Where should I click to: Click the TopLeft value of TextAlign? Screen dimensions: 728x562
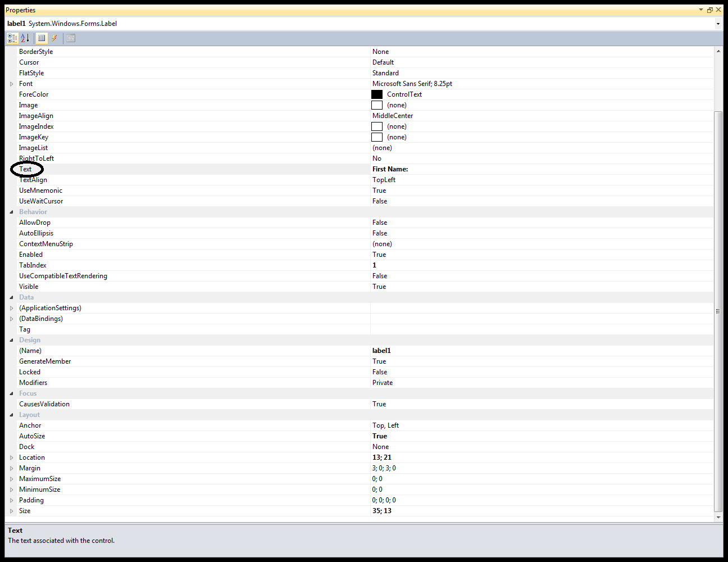pos(384,180)
